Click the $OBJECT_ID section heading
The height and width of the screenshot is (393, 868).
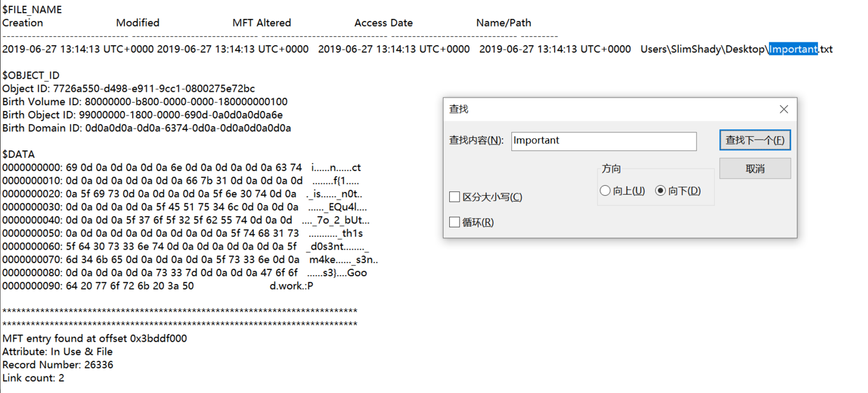pos(31,75)
